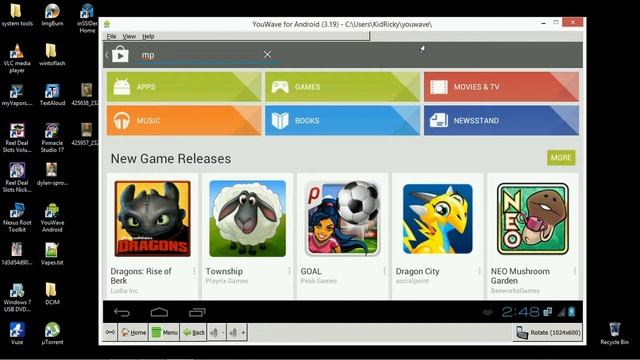Open the GAMES category
This screenshot has width=640, height=360.
pyautogui.click(x=342, y=87)
